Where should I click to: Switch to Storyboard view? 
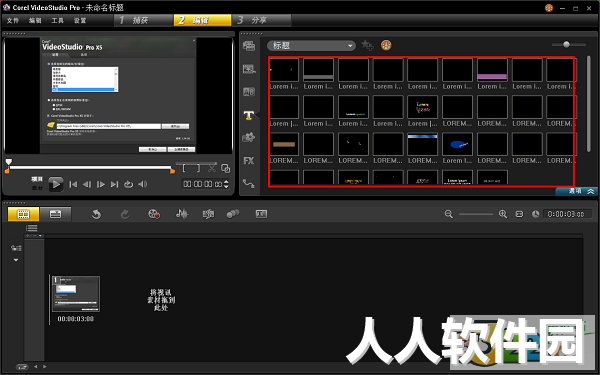point(23,214)
